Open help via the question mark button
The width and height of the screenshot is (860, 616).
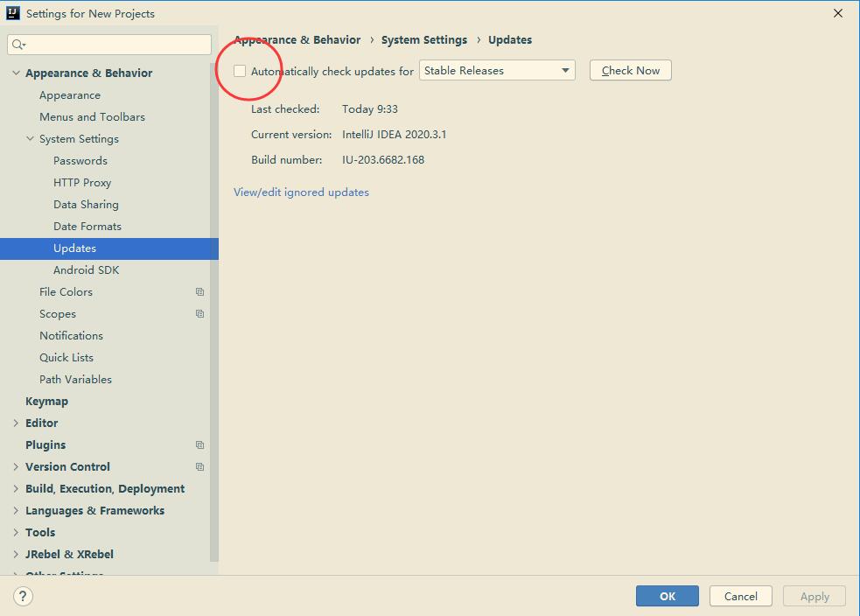point(23,596)
